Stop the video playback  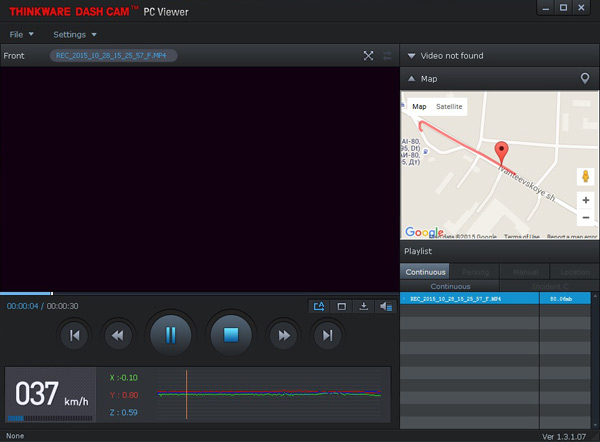pyautogui.click(x=231, y=335)
